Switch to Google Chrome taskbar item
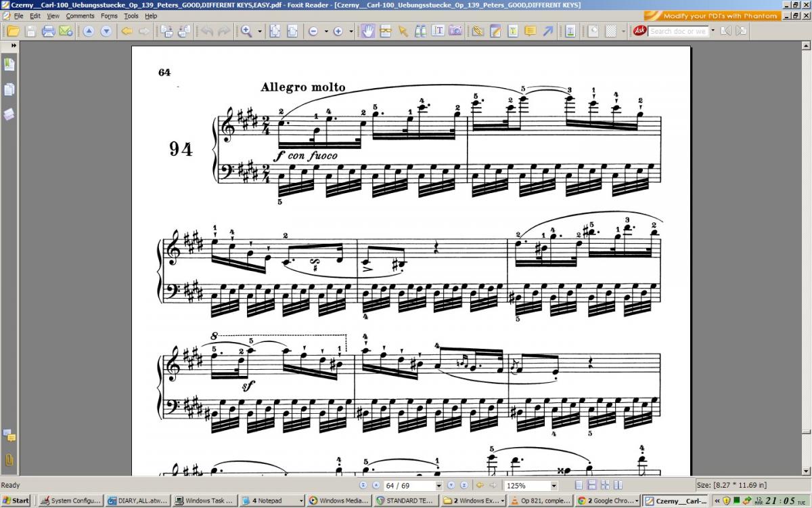 [x=608, y=501]
